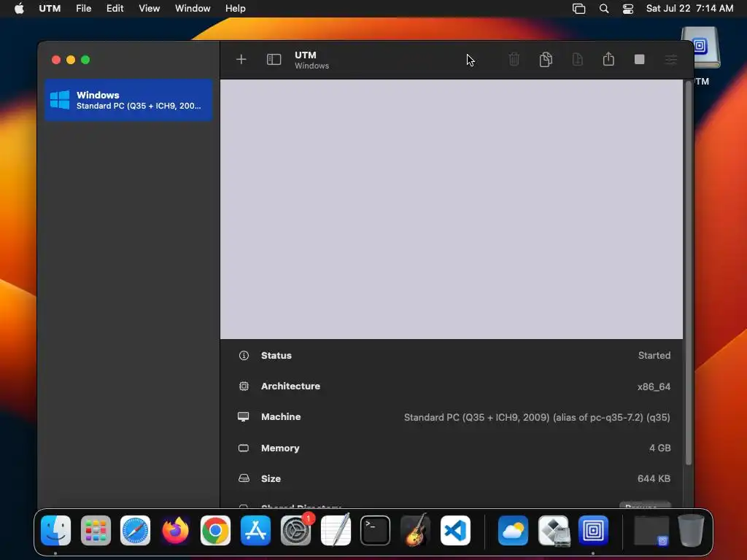The width and height of the screenshot is (747, 560).
Task: Click the Standard PC Q35 machine description
Action: click(x=537, y=417)
